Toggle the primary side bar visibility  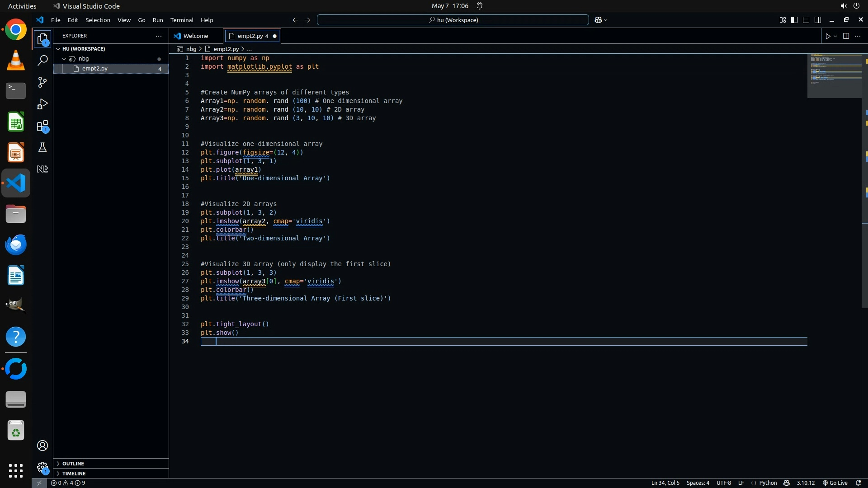(x=794, y=20)
